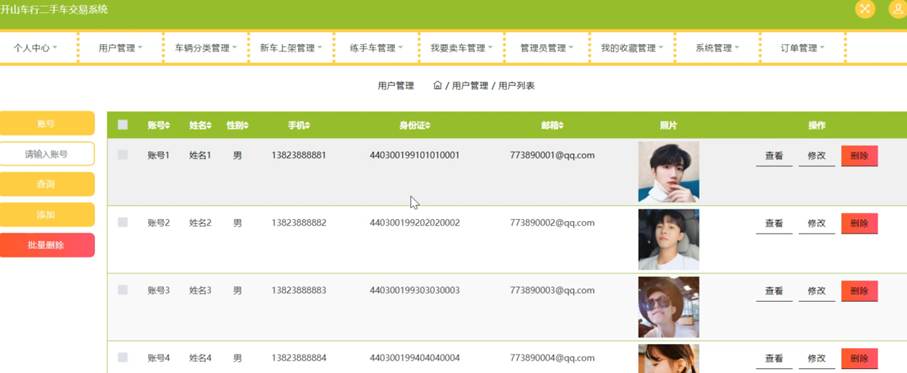Open the 车辆分类管理 dropdown

(x=206, y=48)
